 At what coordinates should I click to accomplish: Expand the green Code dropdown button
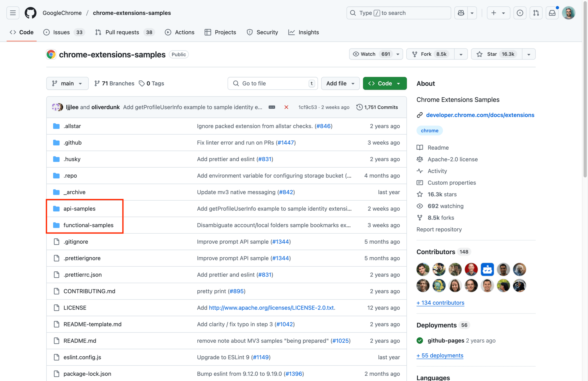[384, 83]
